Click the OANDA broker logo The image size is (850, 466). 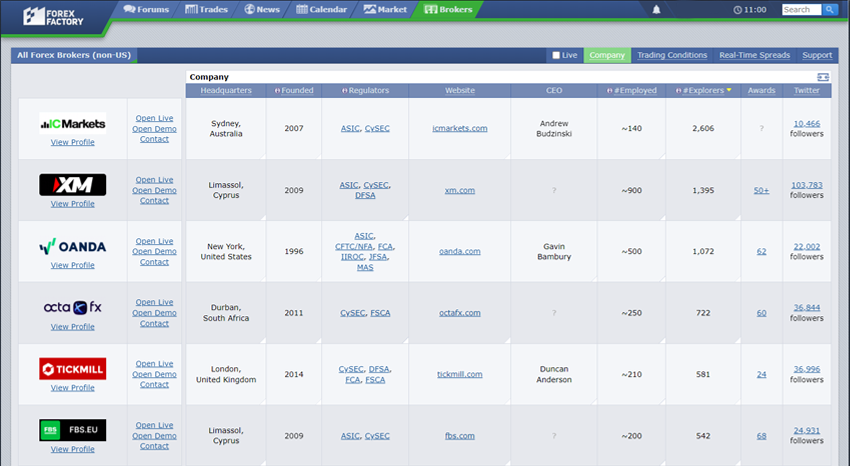pyautogui.click(x=73, y=247)
